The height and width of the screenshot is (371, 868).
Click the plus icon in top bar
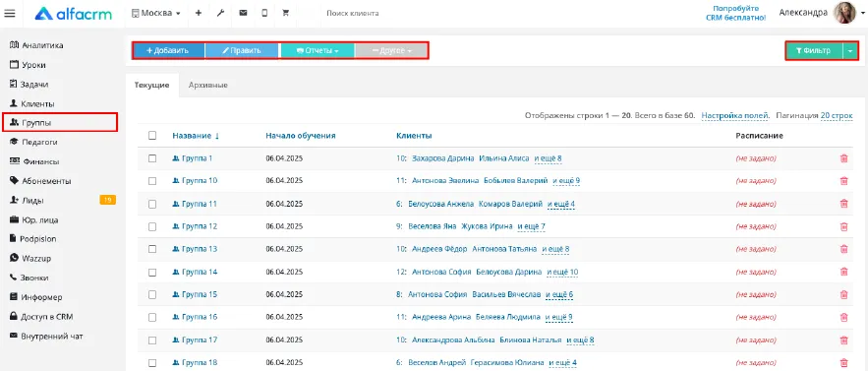pyautogui.click(x=199, y=14)
